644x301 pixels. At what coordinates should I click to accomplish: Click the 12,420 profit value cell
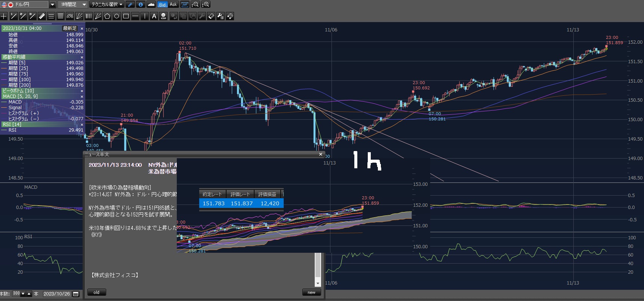pos(270,203)
